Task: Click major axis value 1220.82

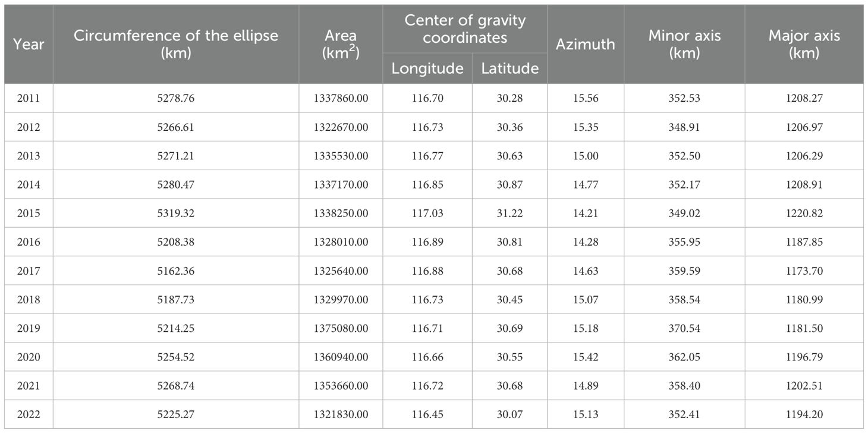Action: pos(804,213)
